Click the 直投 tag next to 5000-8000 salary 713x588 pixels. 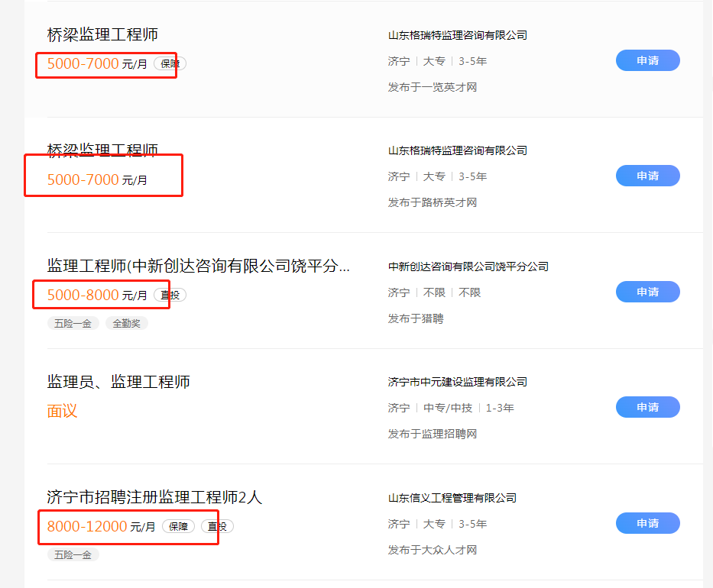pyautogui.click(x=170, y=296)
